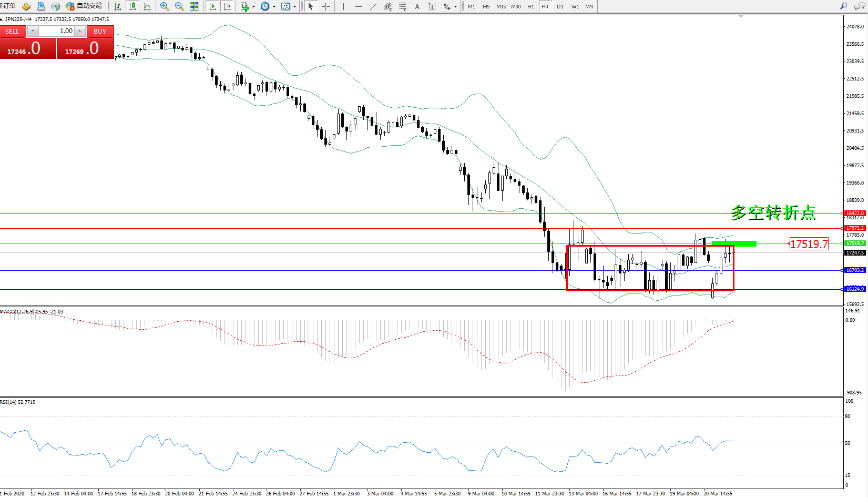Switch chart to candlestick display mode
This screenshot has width=868, height=498.
tap(132, 6)
